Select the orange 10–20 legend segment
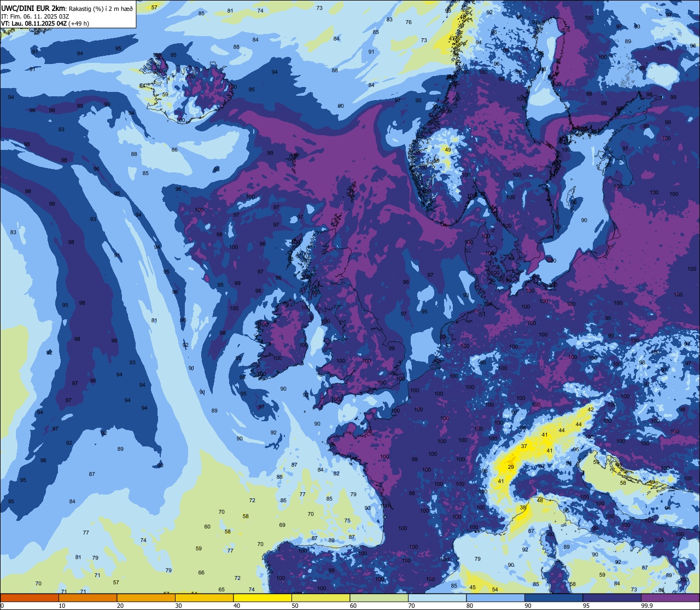 pyautogui.click(x=87, y=598)
